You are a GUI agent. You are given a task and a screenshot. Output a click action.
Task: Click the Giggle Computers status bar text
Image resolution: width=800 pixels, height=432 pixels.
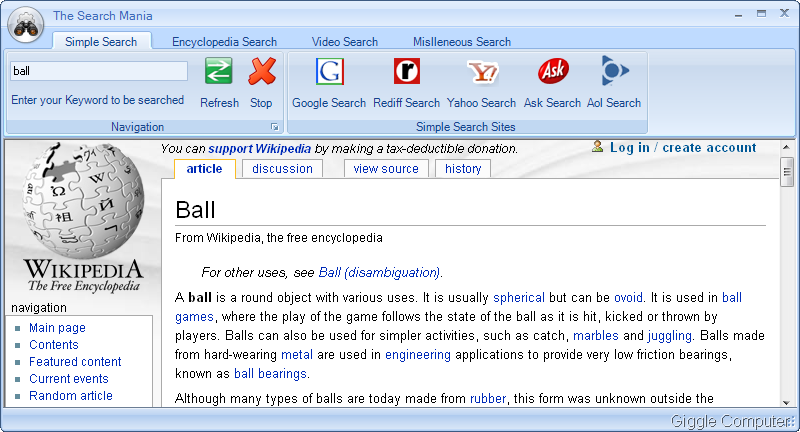(x=732, y=421)
